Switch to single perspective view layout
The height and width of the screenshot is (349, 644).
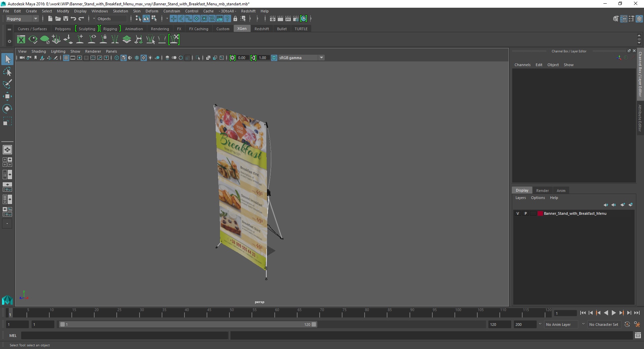[7, 149]
